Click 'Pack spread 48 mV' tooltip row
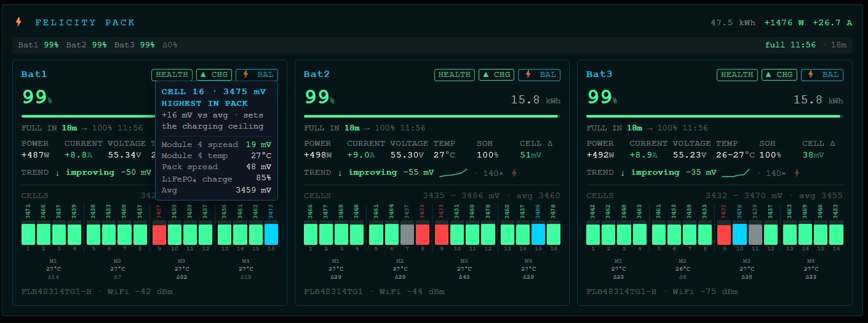This screenshot has height=323, width=868. [x=217, y=167]
